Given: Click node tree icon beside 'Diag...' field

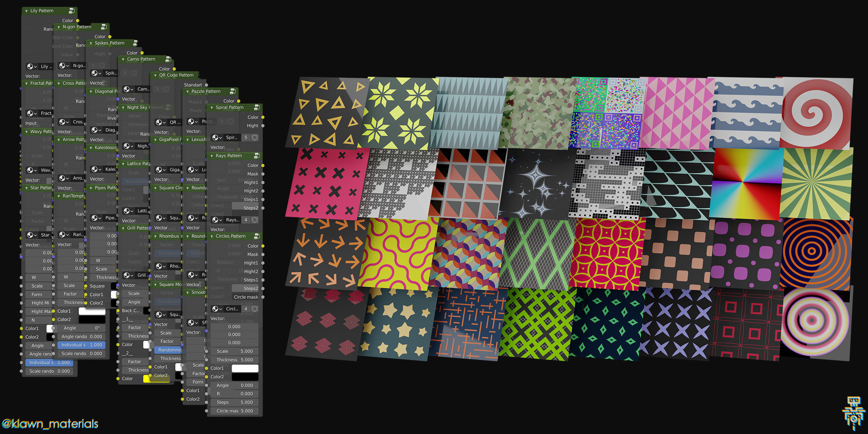Looking at the screenshot, I should (x=96, y=130).
